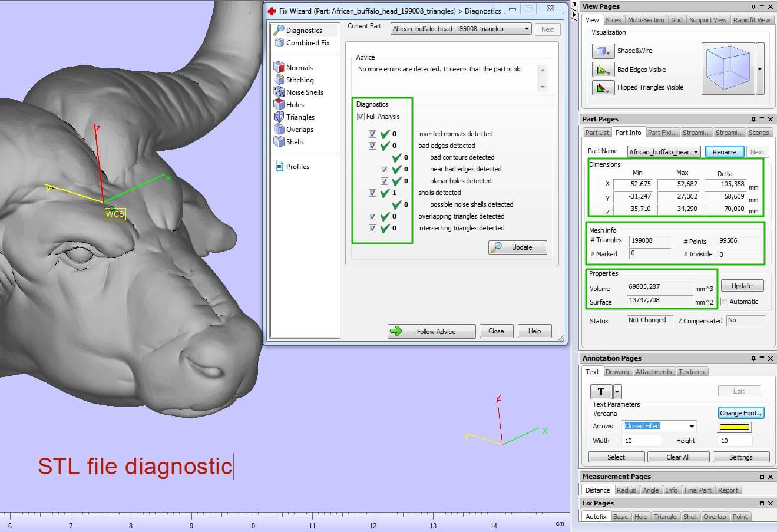Select the Stitching fix icon
This screenshot has height=532, width=777.
(279, 80)
